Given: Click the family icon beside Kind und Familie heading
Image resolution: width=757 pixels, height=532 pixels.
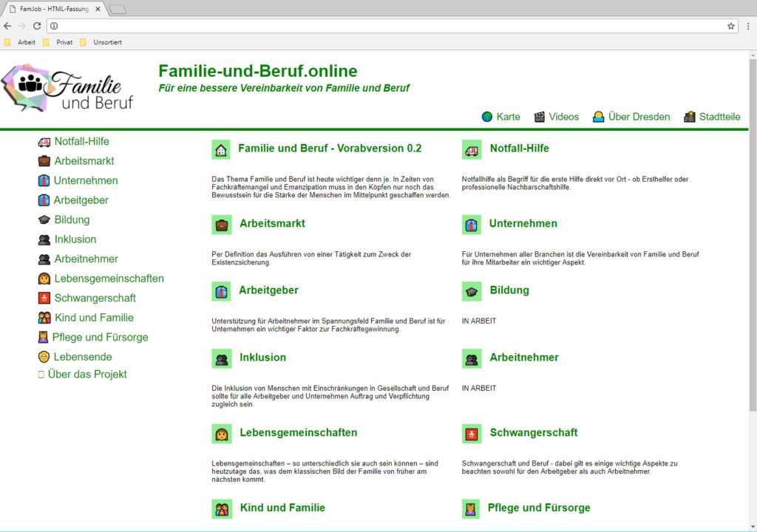Looking at the screenshot, I should (x=221, y=508).
